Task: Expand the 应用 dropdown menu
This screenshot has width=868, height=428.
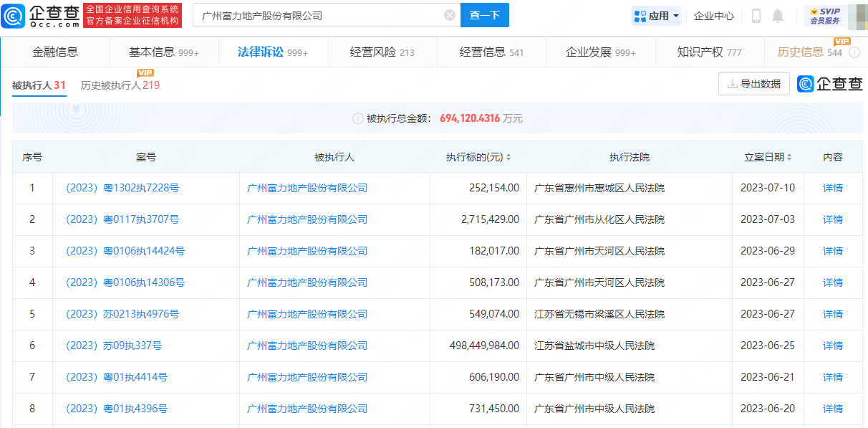Action: click(x=657, y=16)
